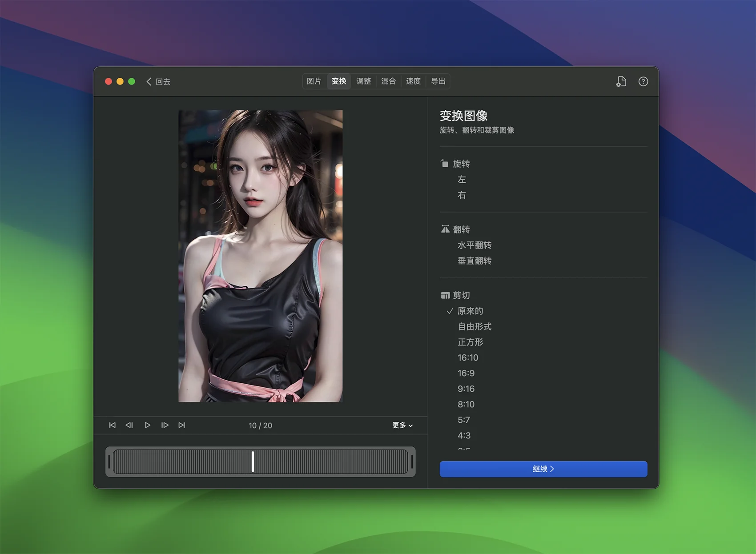Choose the 4:3 crop ratio
The image size is (756, 554).
464,435
